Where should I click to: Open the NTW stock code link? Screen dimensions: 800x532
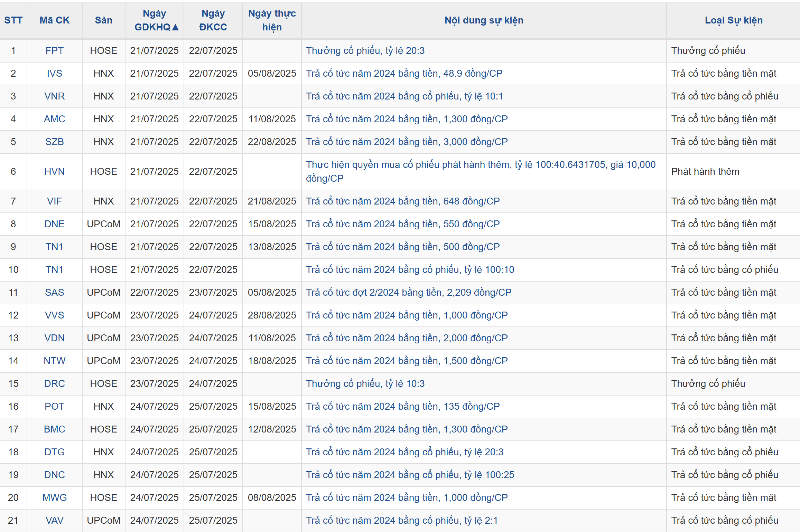pos(55,361)
